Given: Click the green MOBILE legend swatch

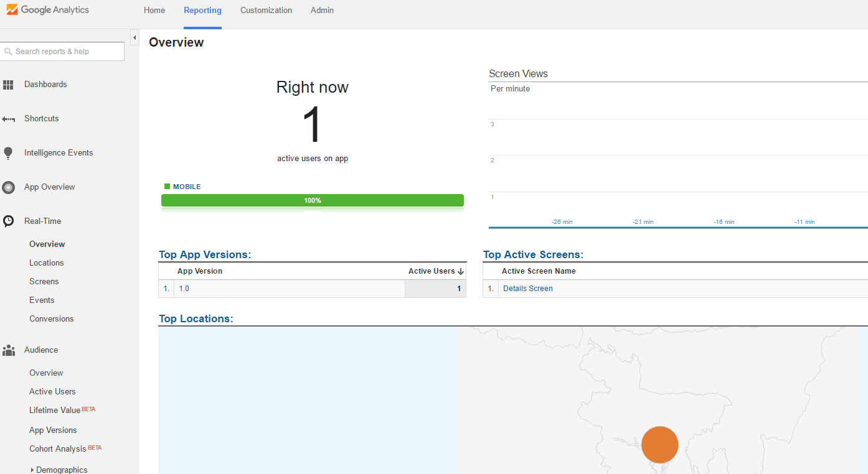Looking at the screenshot, I should 167,187.
